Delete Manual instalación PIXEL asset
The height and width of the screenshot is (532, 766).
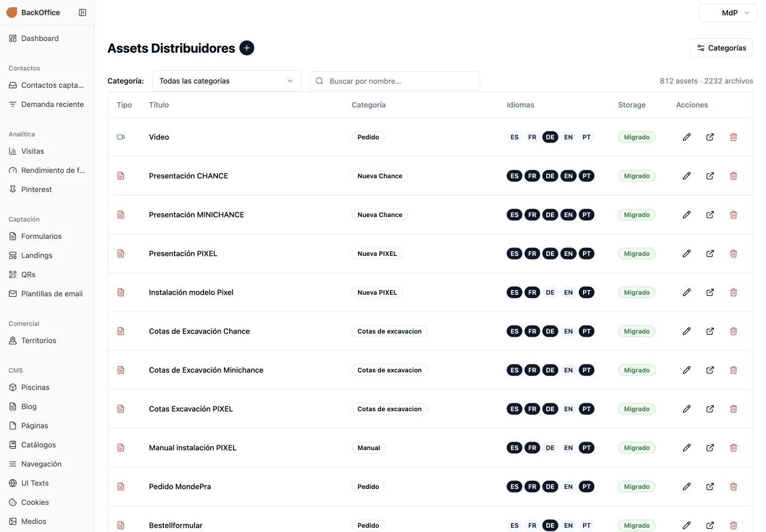pos(734,448)
